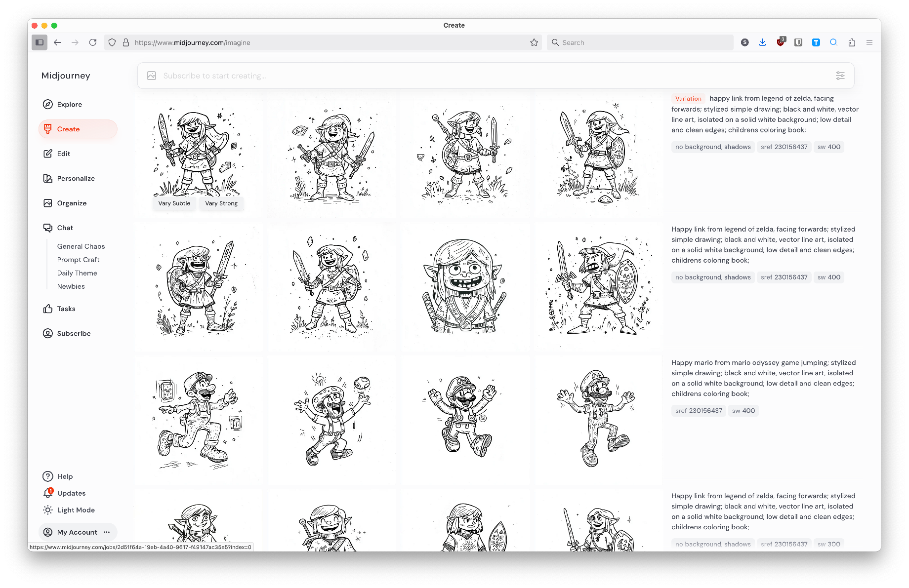Image resolution: width=909 pixels, height=588 pixels.
Task: Click the URL address bar
Action: point(323,42)
